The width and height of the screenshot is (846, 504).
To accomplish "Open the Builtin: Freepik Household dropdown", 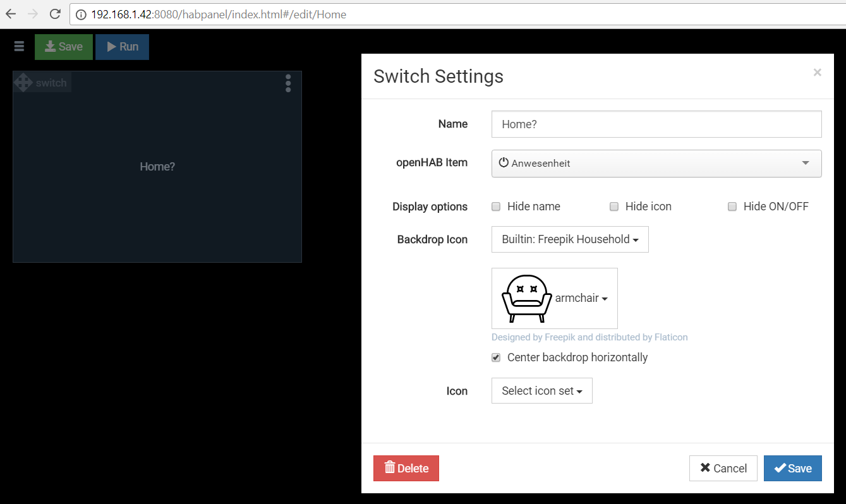I will pyautogui.click(x=569, y=239).
